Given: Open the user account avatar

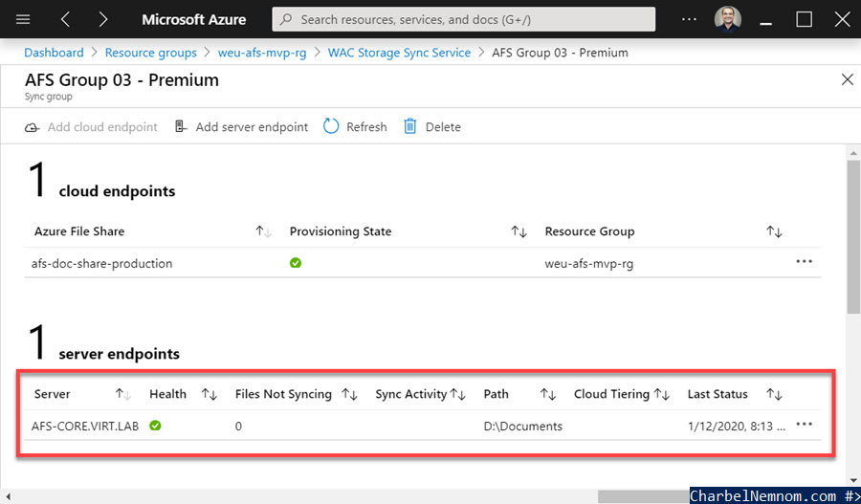Looking at the screenshot, I should tap(728, 20).
